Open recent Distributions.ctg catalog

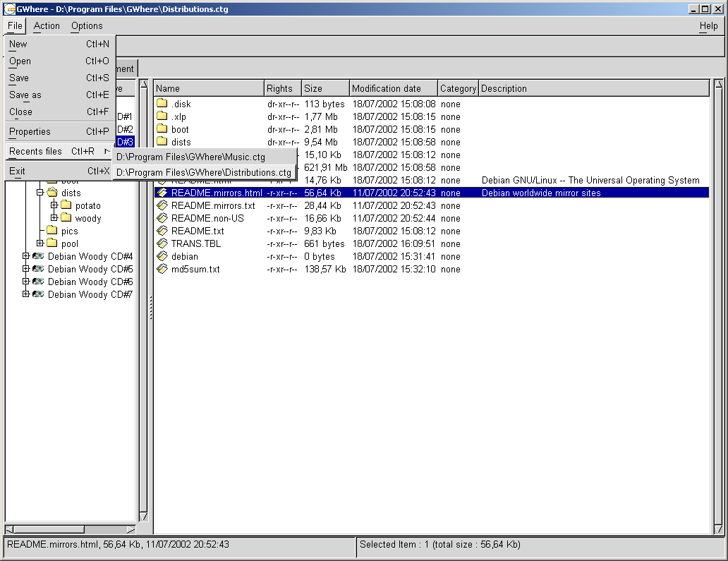coord(204,172)
